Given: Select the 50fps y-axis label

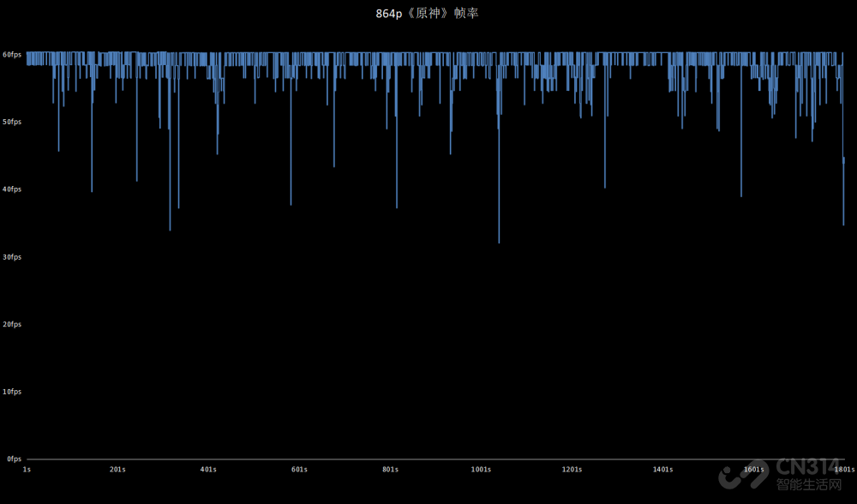Looking at the screenshot, I should coord(12,122).
